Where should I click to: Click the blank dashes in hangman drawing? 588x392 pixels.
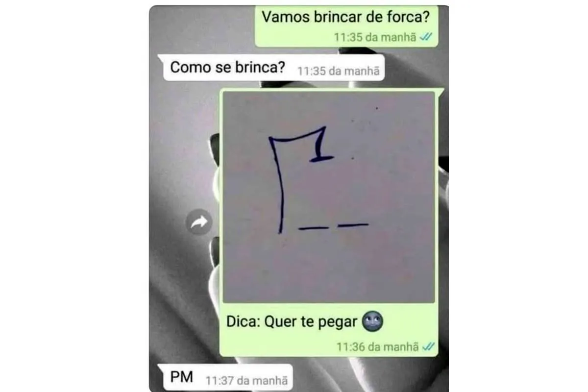(x=334, y=226)
